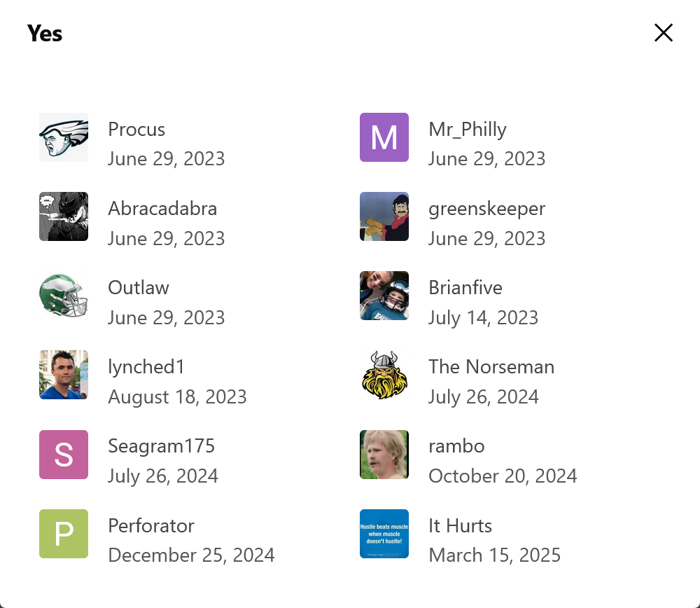The height and width of the screenshot is (608, 700).
Task: Select the Perforator username
Action: (x=151, y=526)
